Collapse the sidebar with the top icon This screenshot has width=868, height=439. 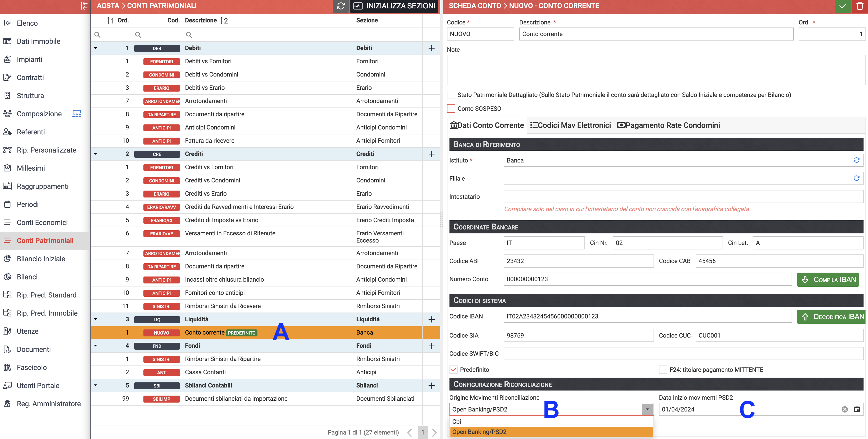tap(84, 6)
